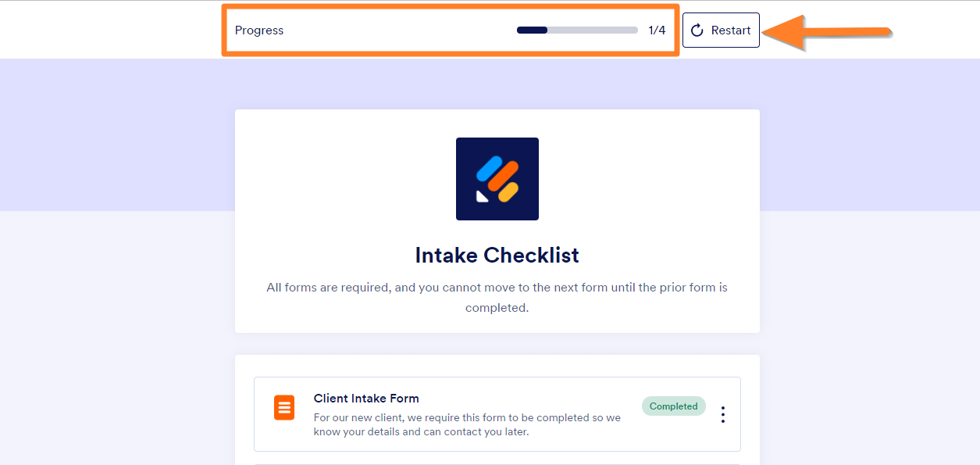The image size is (980, 465).
Task: Click the 1/4 progress counter
Action: tap(657, 30)
